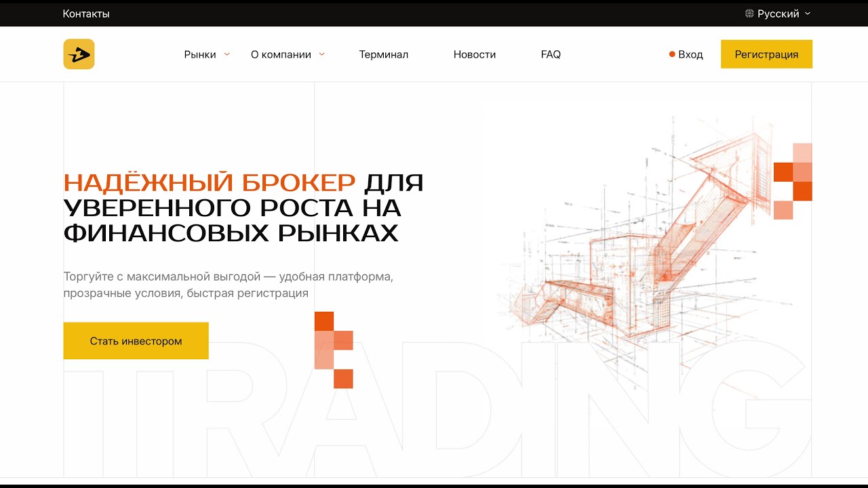This screenshot has width=868, height=488.
Task: Click the НАДЁЖНЫЙ БРОКЕР headline text
Action: coord(209,182)
